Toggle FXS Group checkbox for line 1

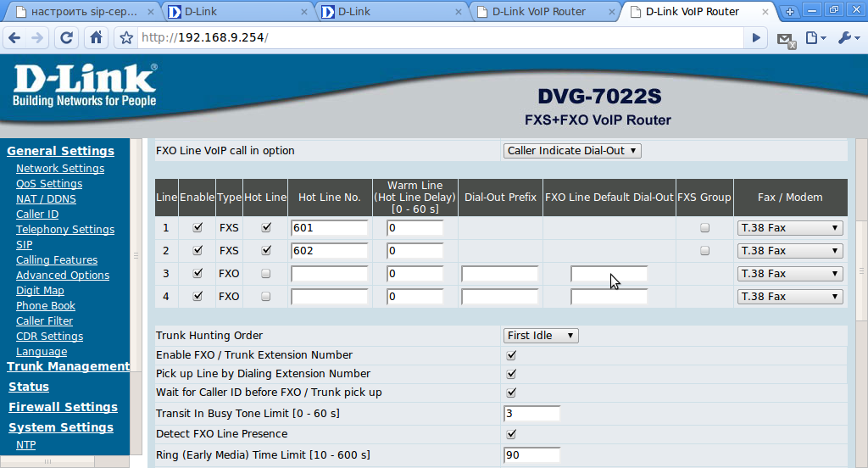click(x=704, y=227)
